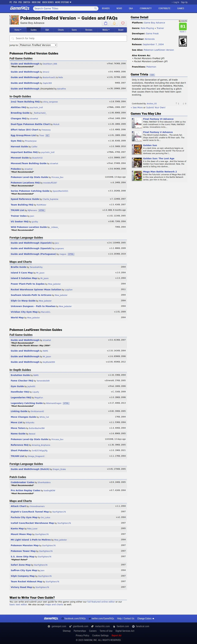Viewport: 197px width, 644px height.
Task: Open the twitter.com/GameFAQs footer link
Action: click(101, 618)
